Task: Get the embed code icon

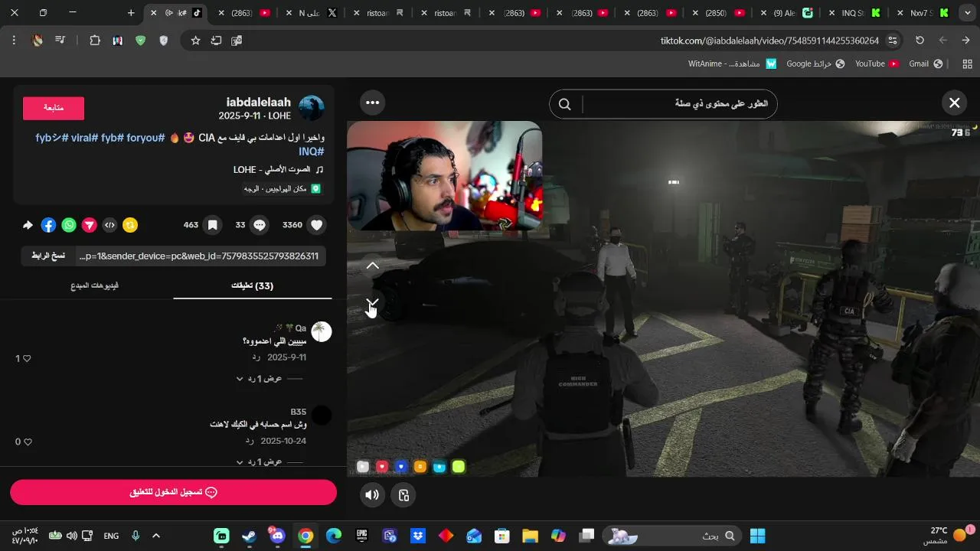Action: point(110,225)
